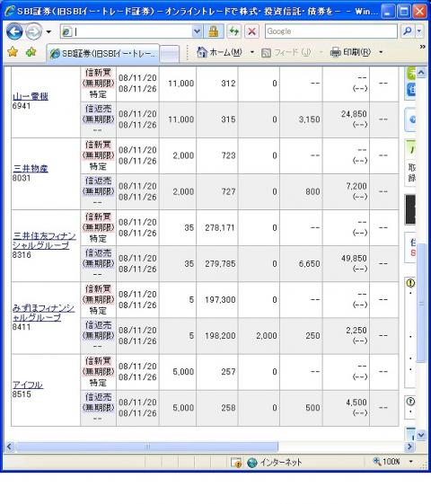Select the 49,850 profit value
The width and height of the screenshot is (431, 504).
click(354, 258)
